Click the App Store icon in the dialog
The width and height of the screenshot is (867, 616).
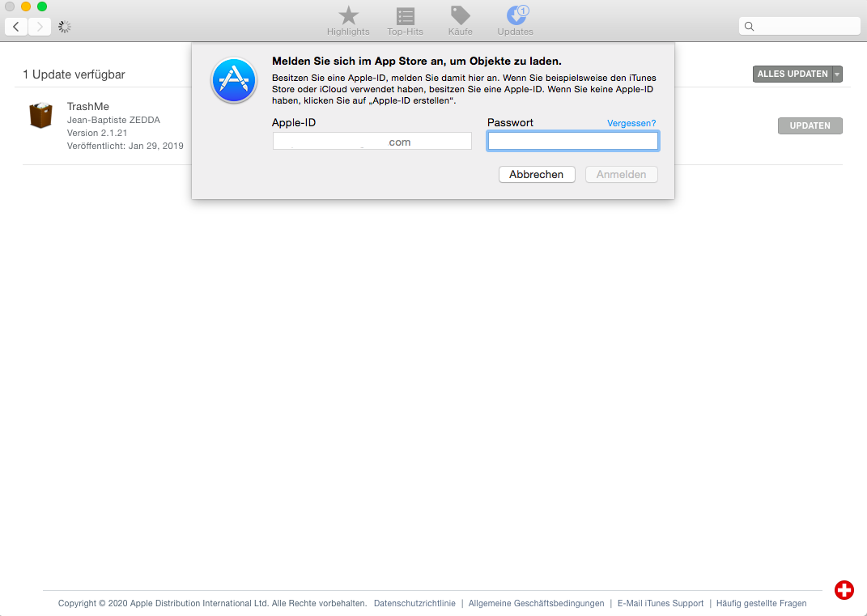[234, 81]
